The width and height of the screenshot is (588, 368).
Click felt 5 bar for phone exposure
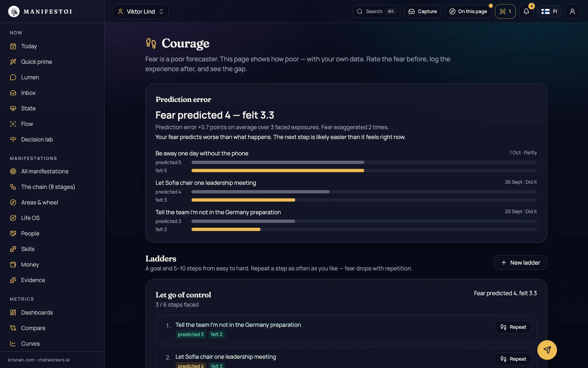(x=278, y=171)
